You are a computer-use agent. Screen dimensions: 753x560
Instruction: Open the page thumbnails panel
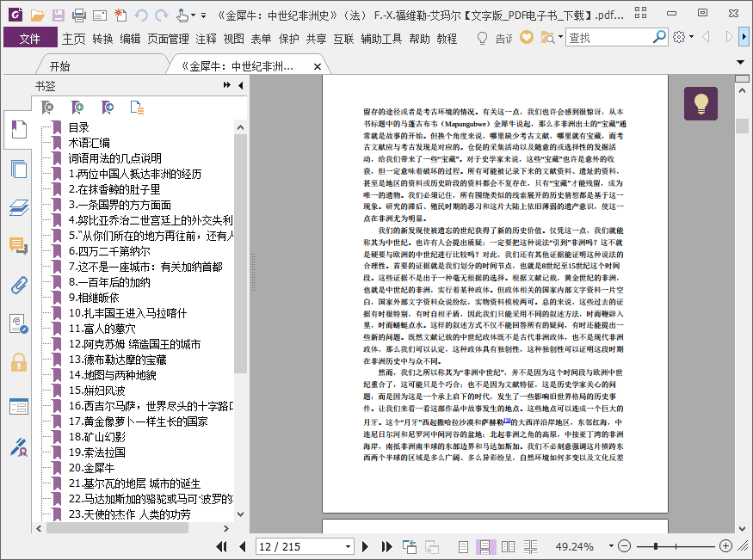tap(18, 169)
